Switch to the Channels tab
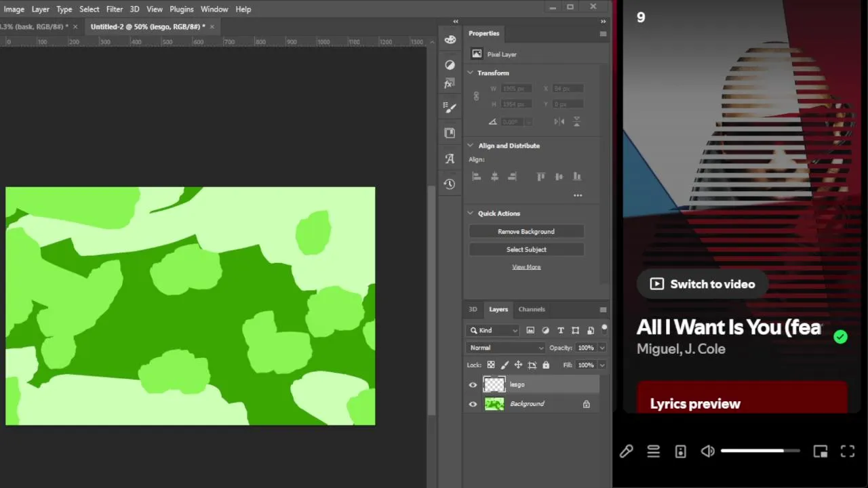868x488 pixels. [x=532, y=309]
